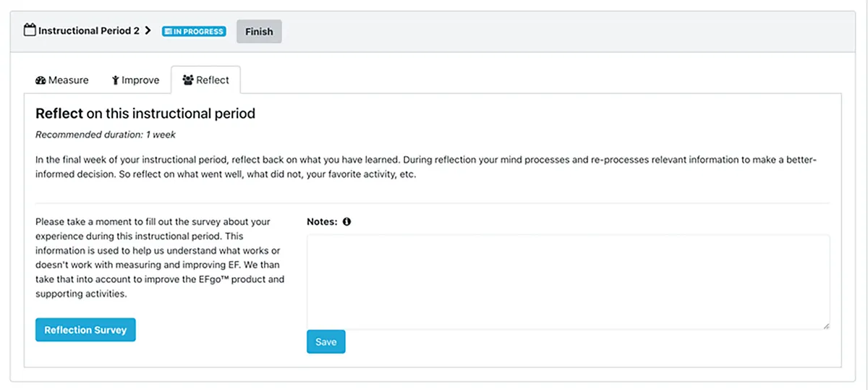Show the info tooltip next to Notes
868x390 pixels.
[x=346, y=222]
